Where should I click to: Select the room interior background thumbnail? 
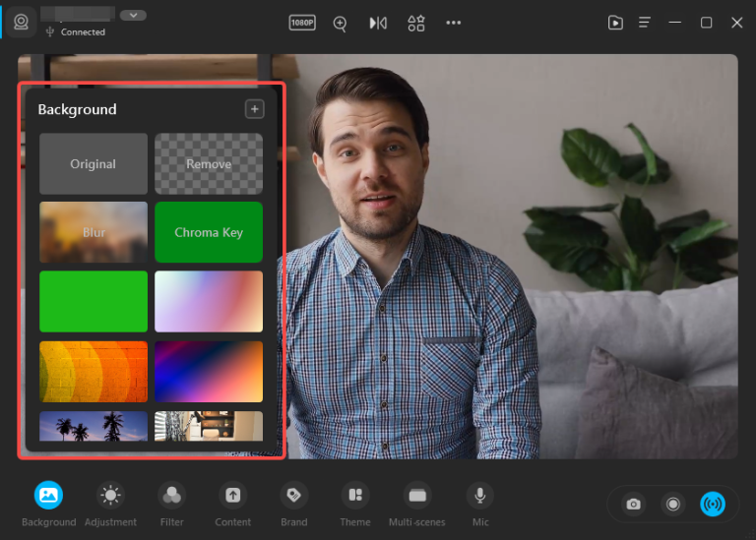click(x=209, y=426)
